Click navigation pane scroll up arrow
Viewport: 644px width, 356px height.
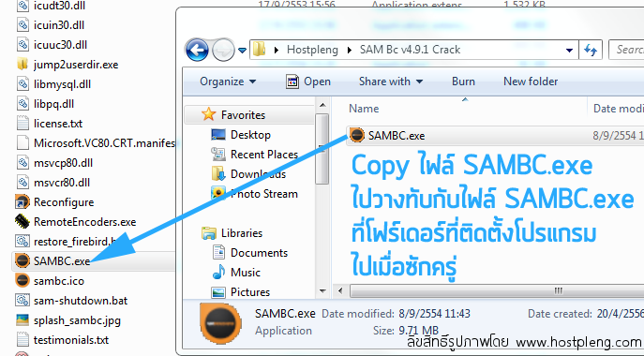(x=322, y=106)
